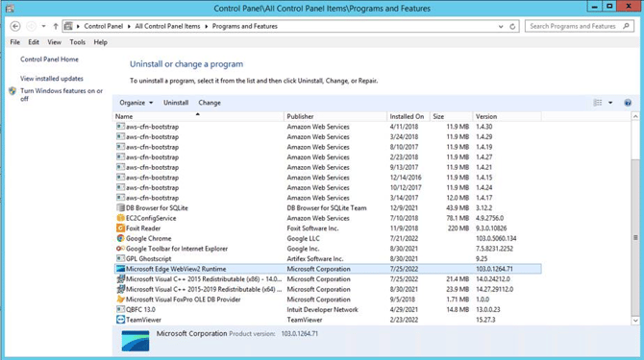Image resolution: width=644 pixels, height=360 pixels.
Task: Click Control Panel in the breadcrumb
Action: pyautogui.click(x=104, y=26)
